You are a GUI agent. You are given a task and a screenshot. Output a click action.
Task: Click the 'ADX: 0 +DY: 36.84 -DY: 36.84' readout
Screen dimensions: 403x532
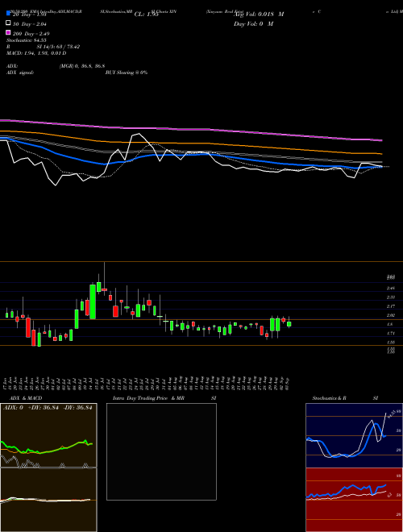[48, 408]
